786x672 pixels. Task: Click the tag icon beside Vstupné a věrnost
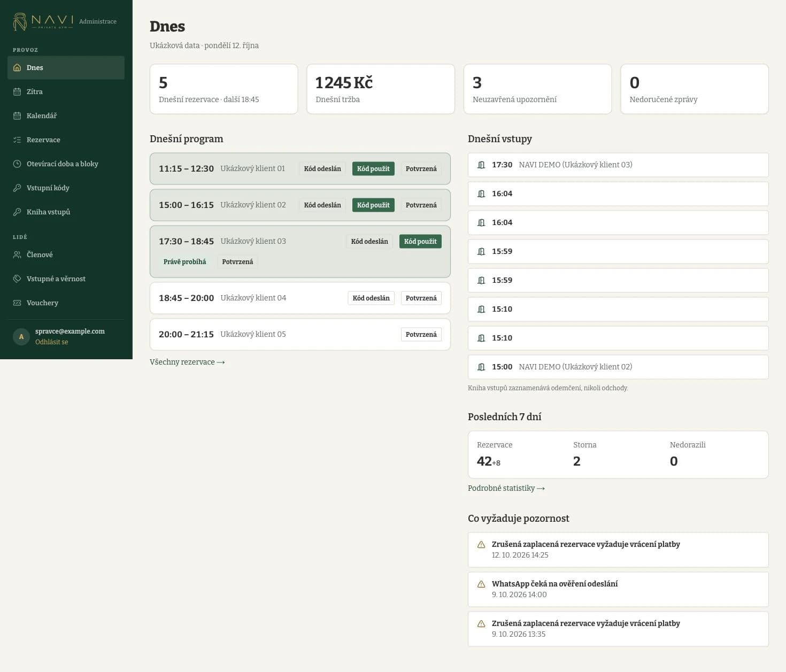point(17,279)
